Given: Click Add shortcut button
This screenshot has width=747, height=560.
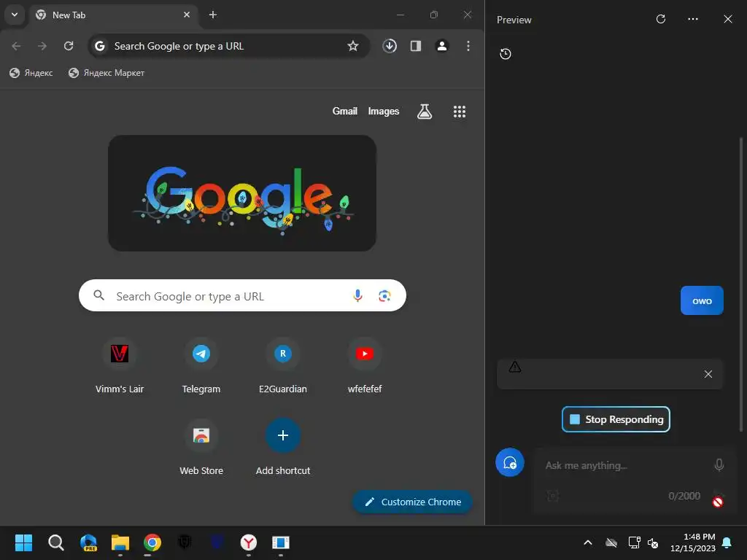Looking at the screenshot, I should click(x=283, y=447).
